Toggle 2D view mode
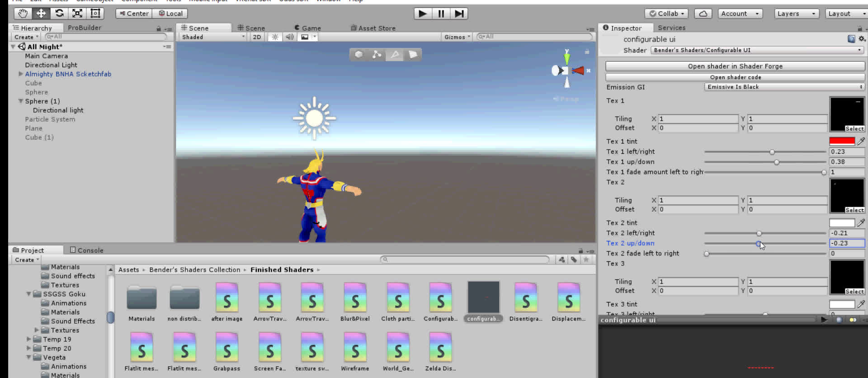868x378 pixels. [257, 37]
